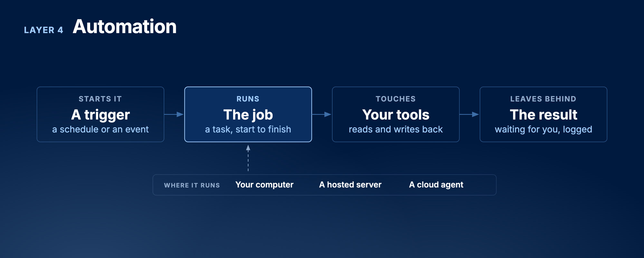Select the "Your computer" option text
The width and height of the screenshot is (644, 258).
(x=264, y=185)
